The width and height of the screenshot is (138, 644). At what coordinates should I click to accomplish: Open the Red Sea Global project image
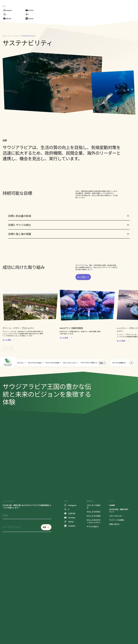[127, 305]
